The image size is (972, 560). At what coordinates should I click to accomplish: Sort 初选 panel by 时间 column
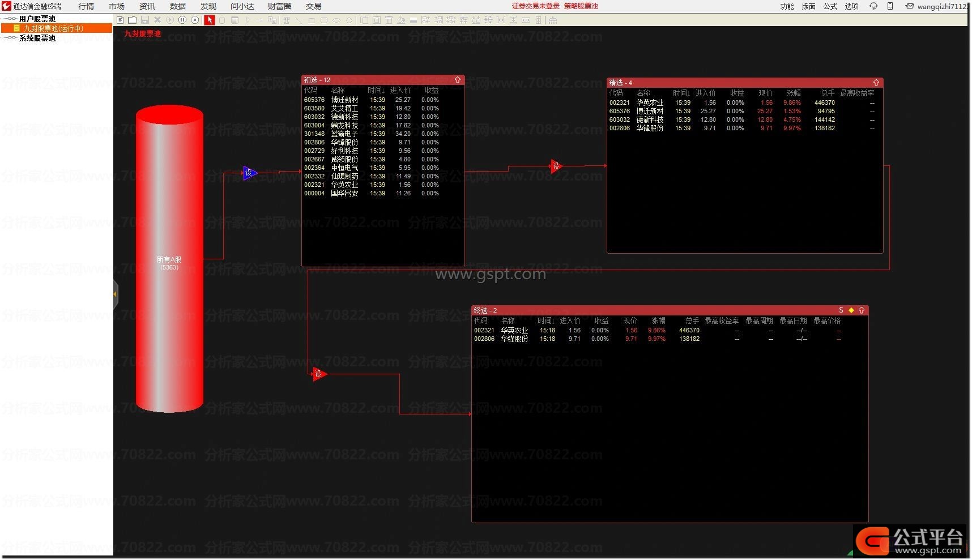(x=376, y=90)
